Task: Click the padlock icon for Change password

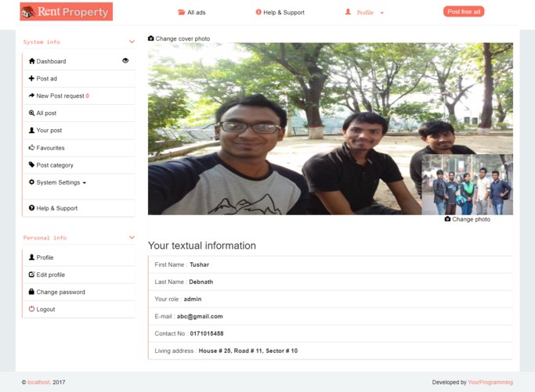Action: coord(32,292)
